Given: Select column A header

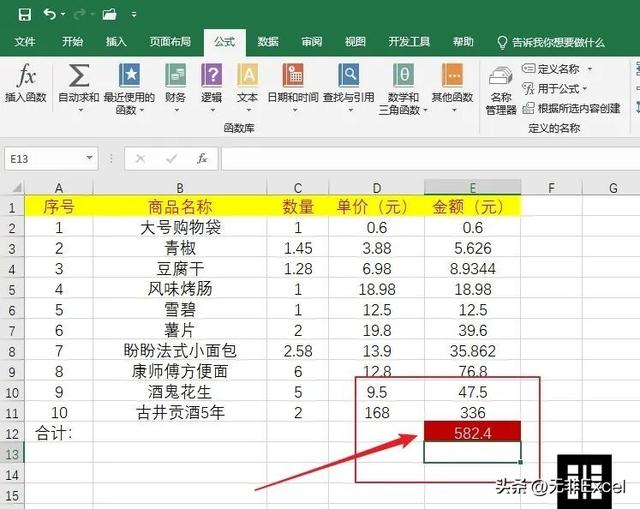Looking at the screenshot, I should tap(59, 188).
